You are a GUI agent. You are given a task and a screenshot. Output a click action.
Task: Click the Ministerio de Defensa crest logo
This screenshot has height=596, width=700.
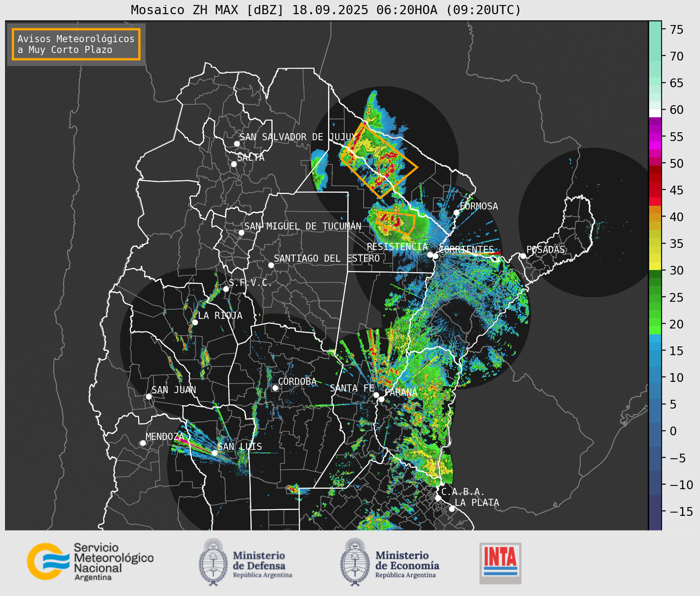click(x=214, y=562)
